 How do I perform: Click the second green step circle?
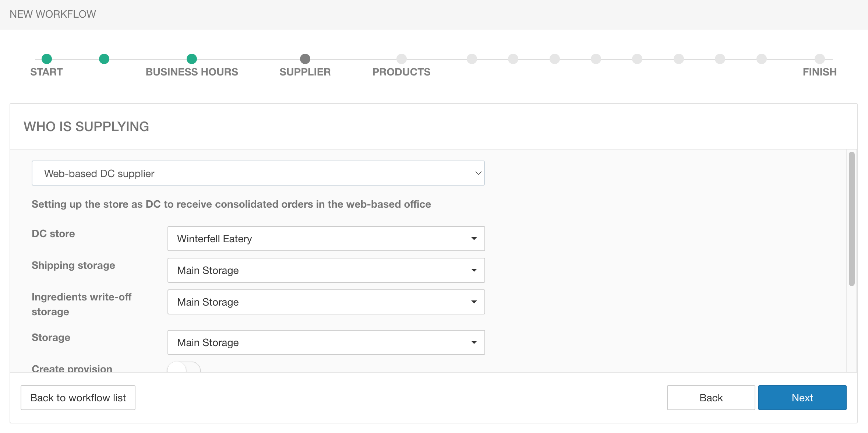(104, 59)
